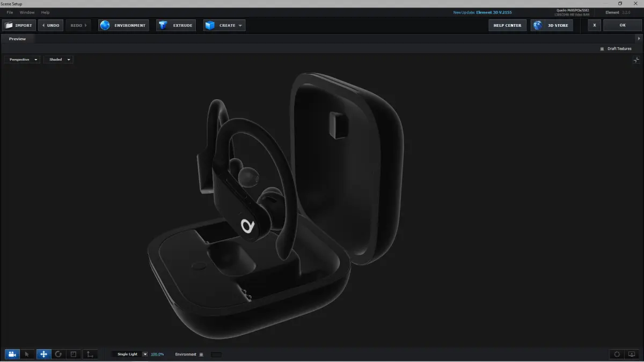Activate the scale transform tool
Screen dimensions: 644x362
coord(74,354)
